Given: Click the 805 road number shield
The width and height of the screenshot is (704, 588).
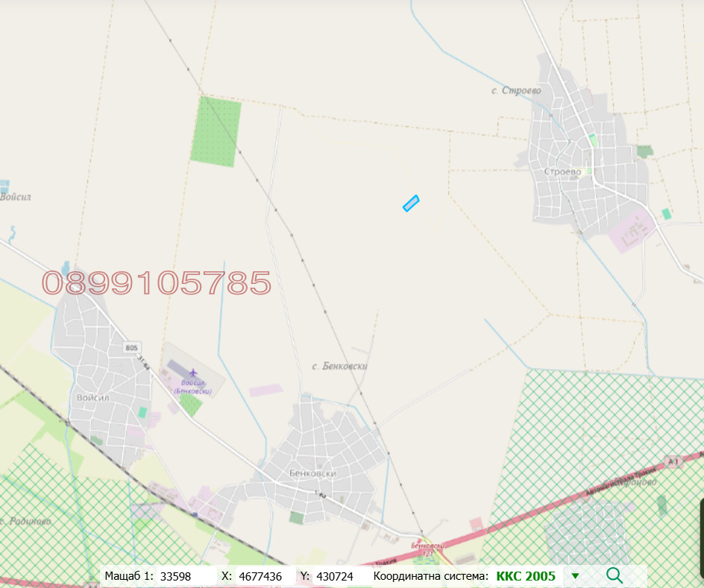Looking at the screenshot, I should (131, 347).
